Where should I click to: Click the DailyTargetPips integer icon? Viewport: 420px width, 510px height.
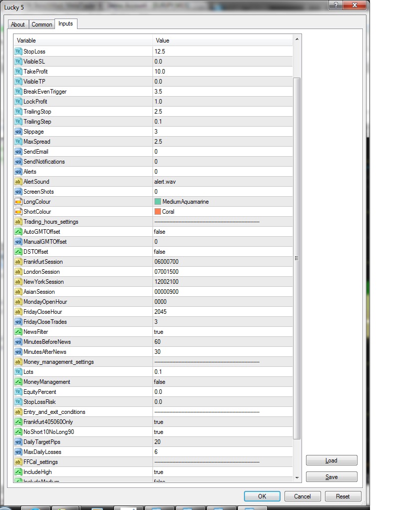click(x=18, y=442)
